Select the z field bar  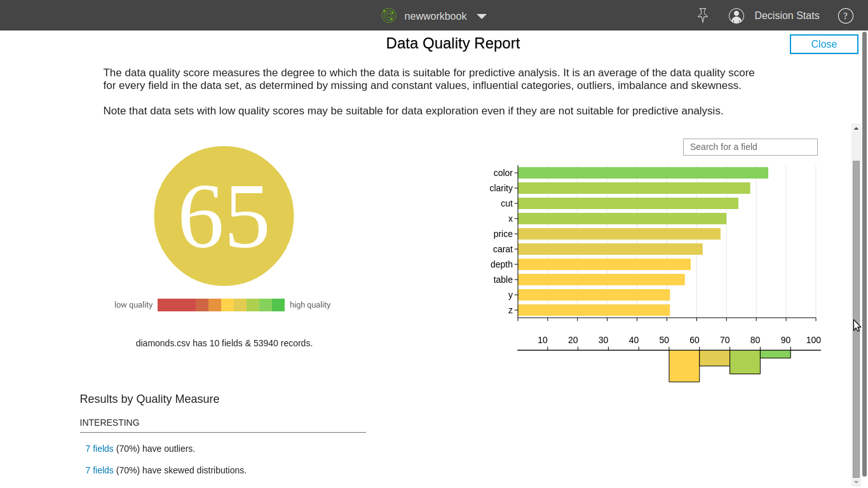pos(593,310)
